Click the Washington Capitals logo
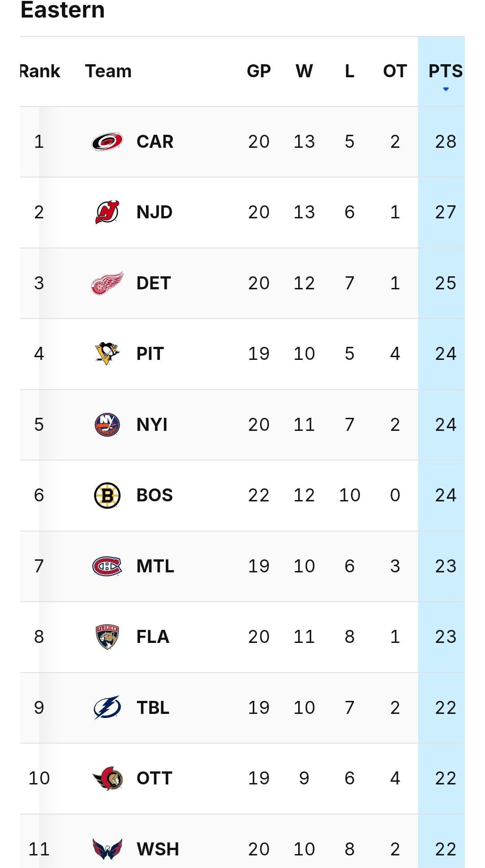Image resolution: width=485 pixels, height=868 pixels. coord(107,849)
